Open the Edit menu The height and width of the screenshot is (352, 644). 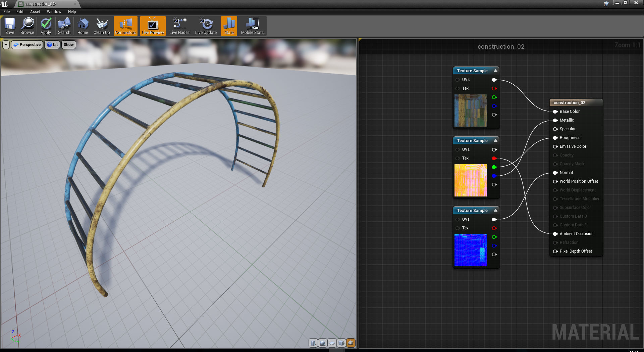click(x=20, y=11)
